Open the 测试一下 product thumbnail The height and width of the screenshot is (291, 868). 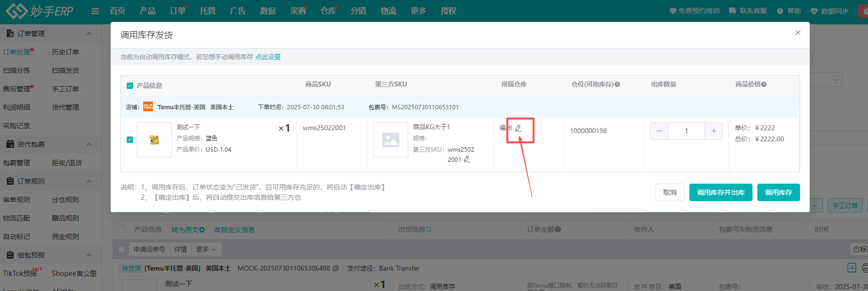pyautogui.click(x=154, y=140)
